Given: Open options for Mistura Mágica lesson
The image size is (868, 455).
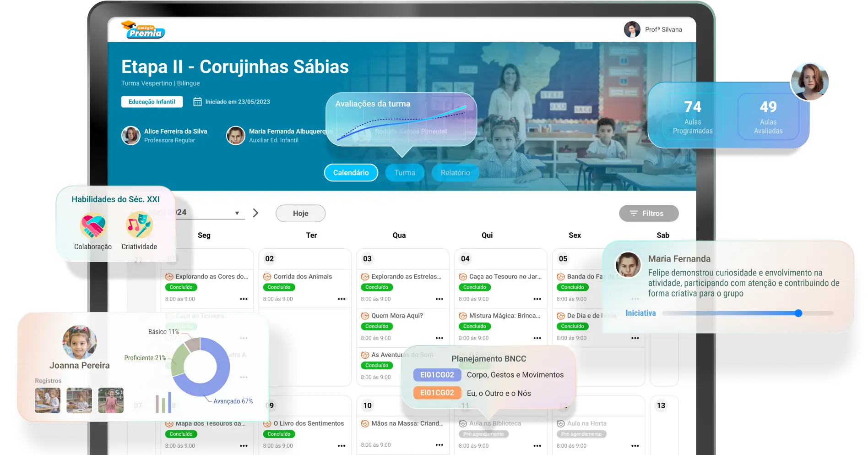Looking at the screenshot, I should click(537, 338).
